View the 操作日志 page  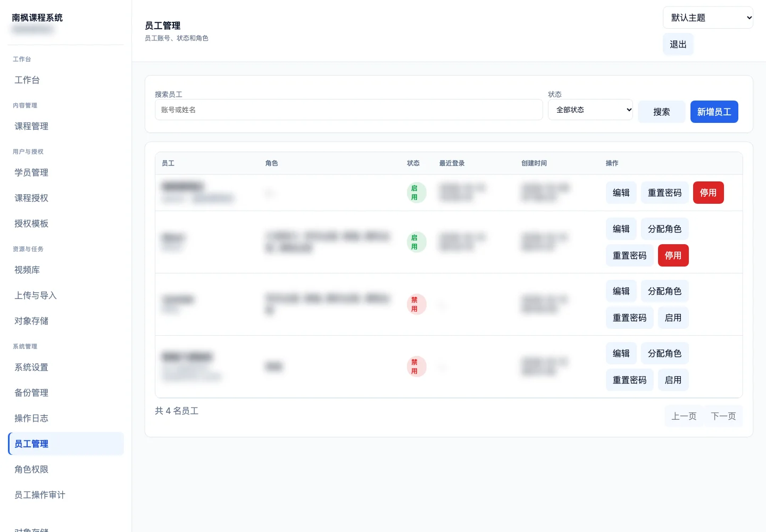[66, 418]
